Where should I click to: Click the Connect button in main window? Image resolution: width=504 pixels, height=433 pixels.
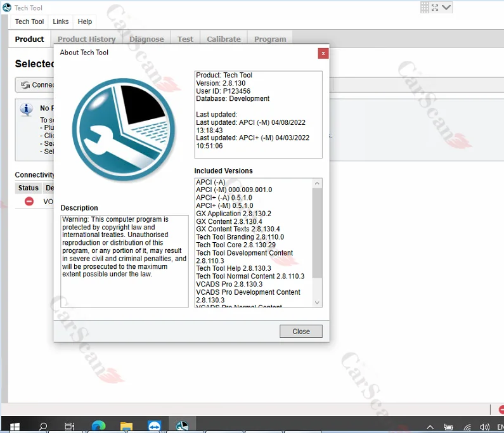(x=34, y=85)
